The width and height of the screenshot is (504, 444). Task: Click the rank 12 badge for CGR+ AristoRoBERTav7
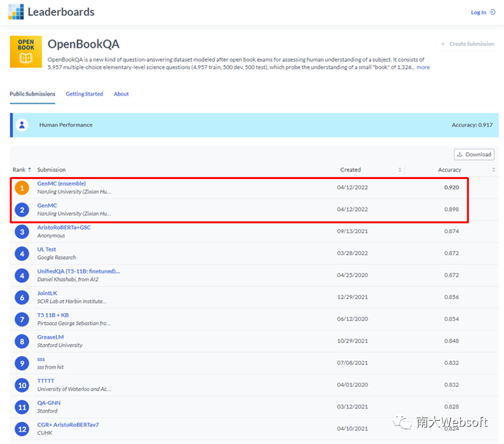pyautogui.click(x=22, y=429)
